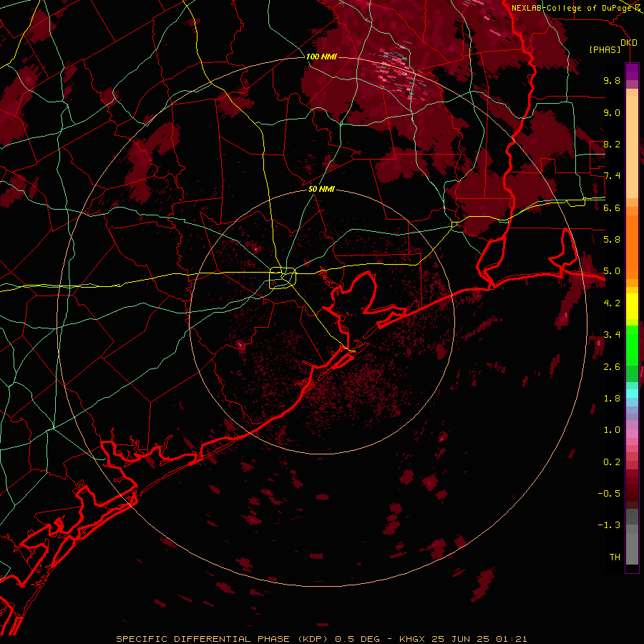Click the yellow Houston loop highway box on the map
Viewport: 644px width, 644px height.
[x=283, y=278]
